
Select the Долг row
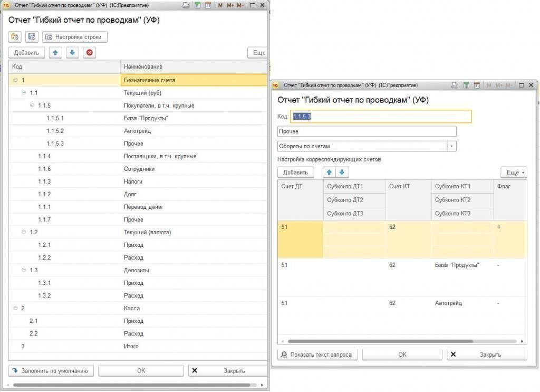[138, 194]
